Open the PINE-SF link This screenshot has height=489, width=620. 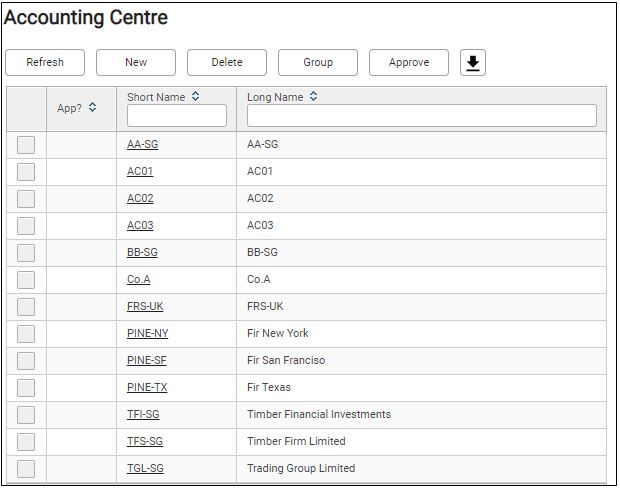(147, 361)
